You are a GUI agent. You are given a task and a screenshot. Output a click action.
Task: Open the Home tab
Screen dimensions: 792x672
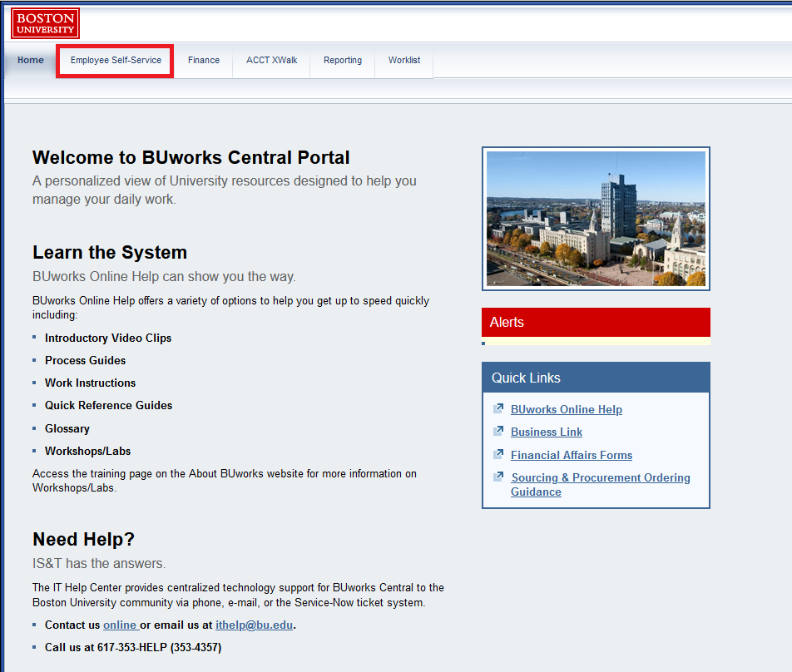pyautogui.click(x=31, y=60)
